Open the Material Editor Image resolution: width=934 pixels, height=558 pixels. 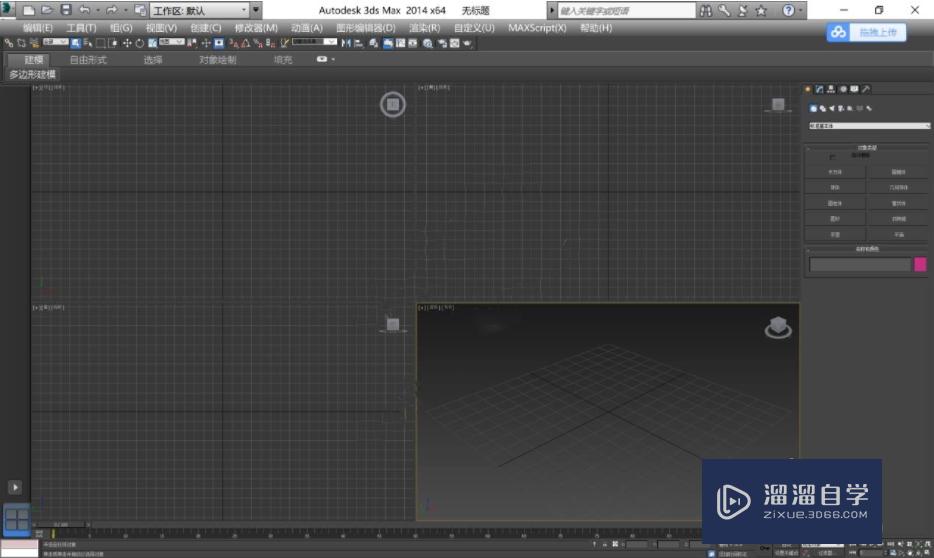[428, 43]
